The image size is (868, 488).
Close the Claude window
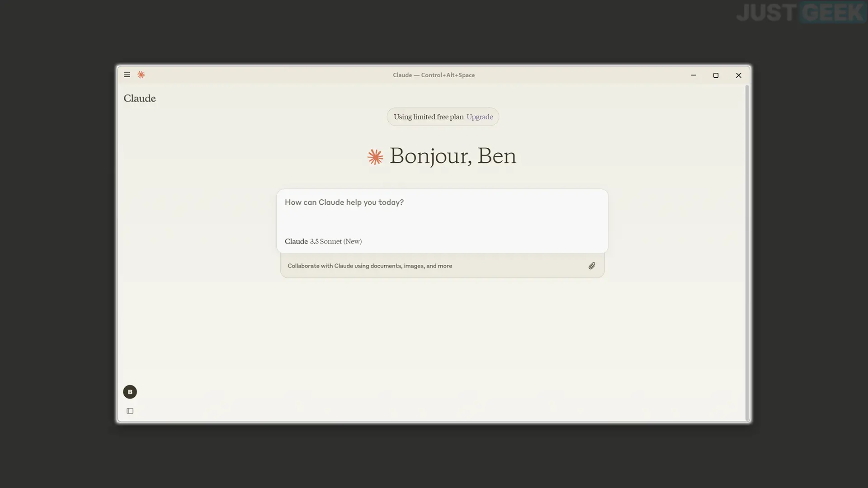(x=739, y=75)
